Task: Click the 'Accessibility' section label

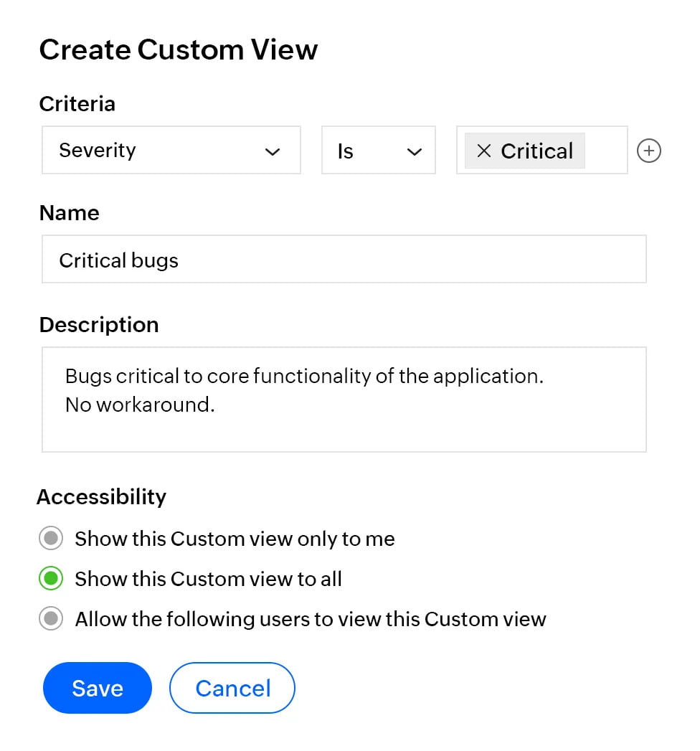Action: [x=101, y=496]
